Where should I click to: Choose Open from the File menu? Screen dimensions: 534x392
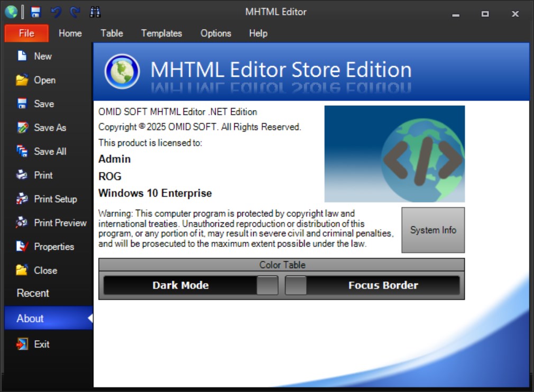(x=49, y=80)
